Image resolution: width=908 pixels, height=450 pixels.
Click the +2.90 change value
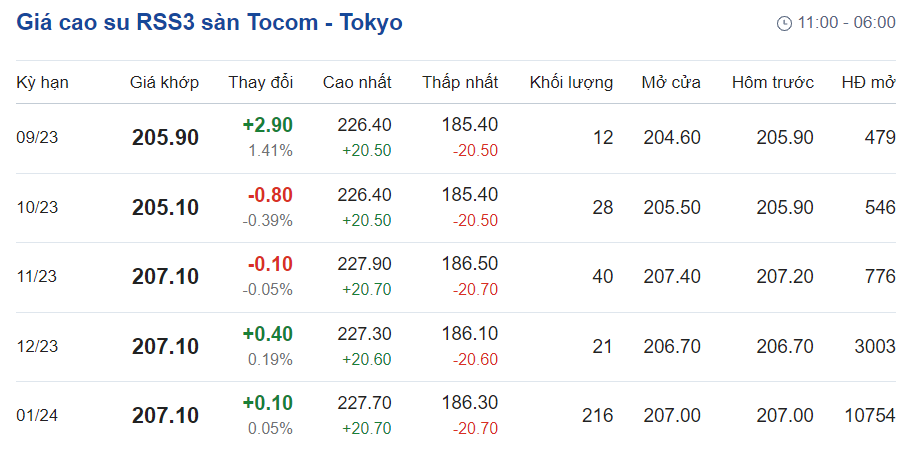(267, 125)
